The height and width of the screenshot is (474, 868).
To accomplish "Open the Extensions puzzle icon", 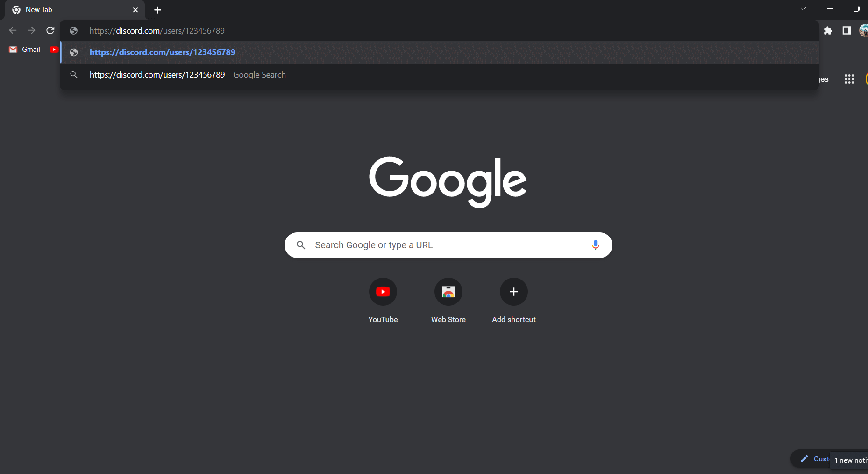I will click(828, 30).
